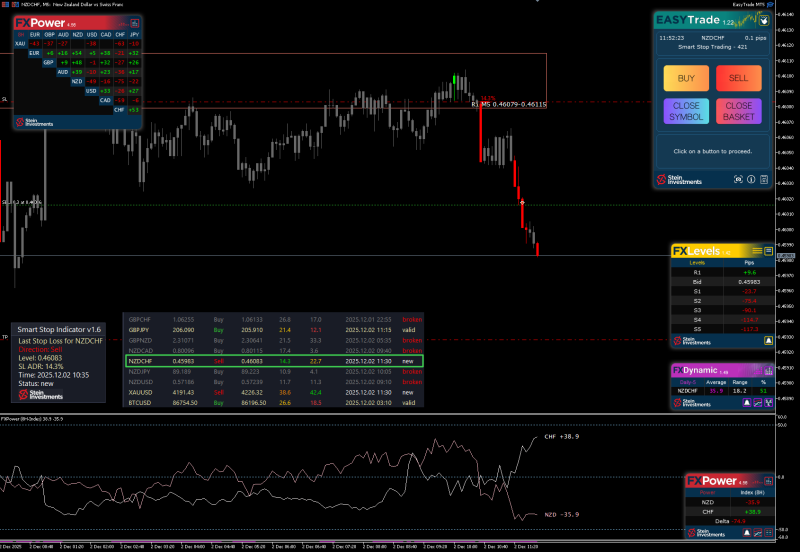800x552 pixels.
Task: Select the NZDCHF row in Smart Stop table
Action: pos(274,361)
